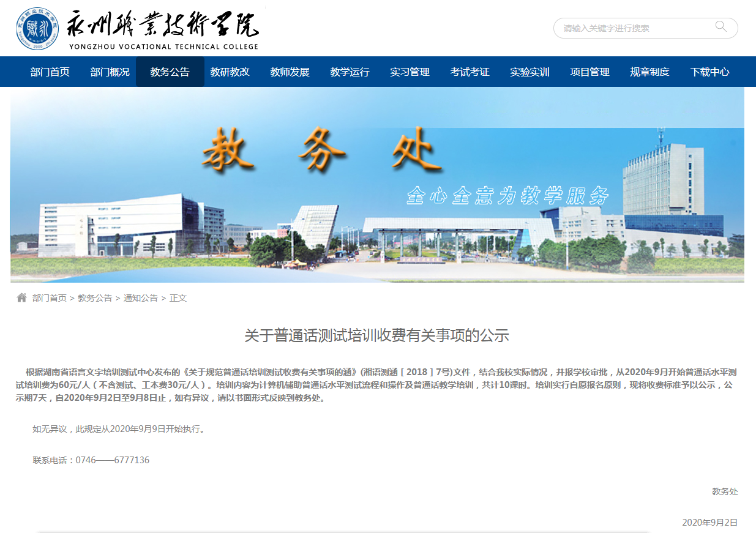Image resolution: width=756 pixels, height=533 pixels.
Task: Click the search magnifier icon
Action: coord(720,26)
